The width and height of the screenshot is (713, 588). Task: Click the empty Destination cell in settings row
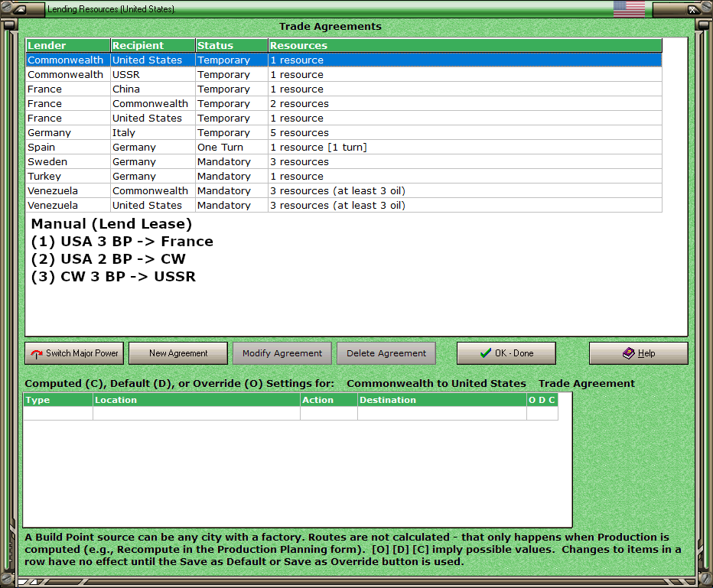coord(442,413)
